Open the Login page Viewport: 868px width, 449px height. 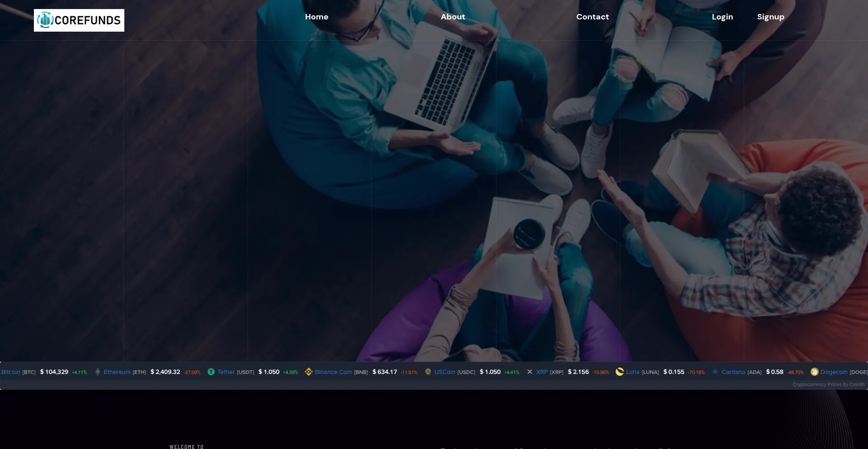(722, 17)
